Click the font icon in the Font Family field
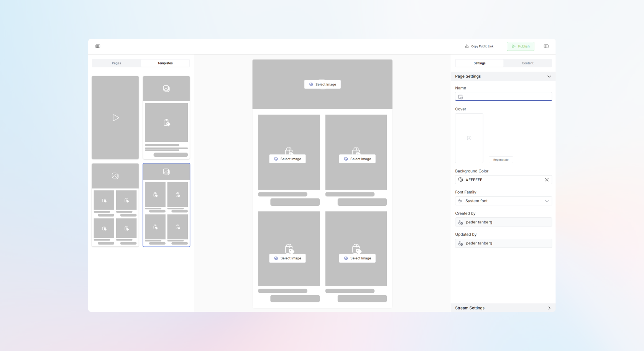 460,201
